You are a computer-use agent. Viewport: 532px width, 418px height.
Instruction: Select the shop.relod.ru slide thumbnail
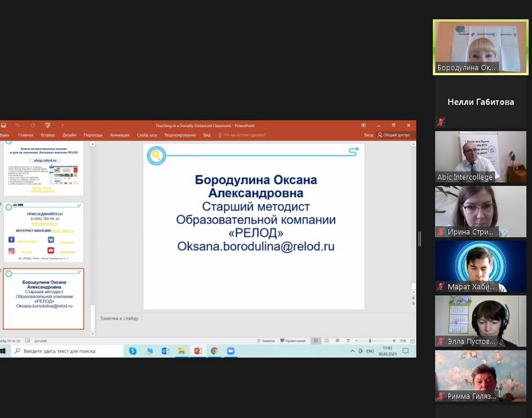tap(44, 168)
